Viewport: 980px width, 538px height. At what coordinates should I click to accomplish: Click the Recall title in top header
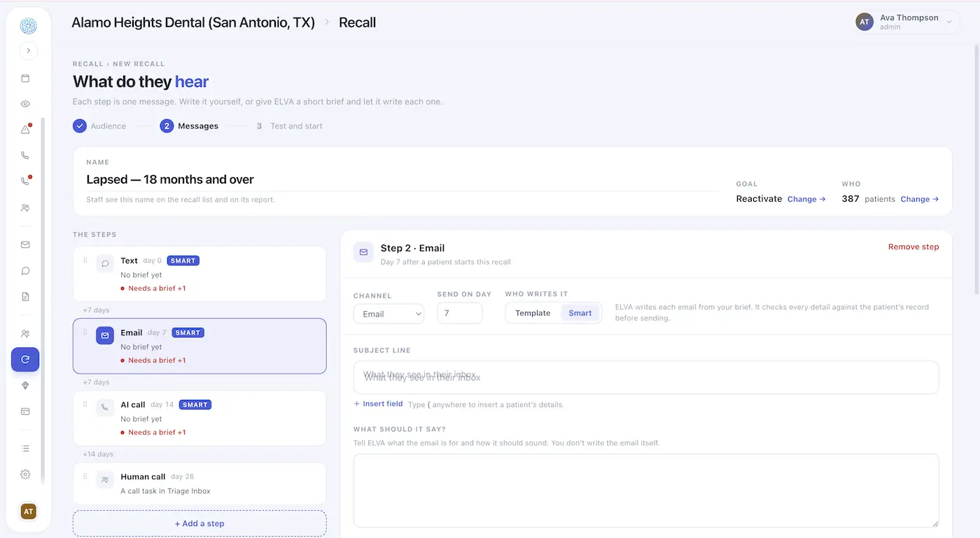coord(357,22)
